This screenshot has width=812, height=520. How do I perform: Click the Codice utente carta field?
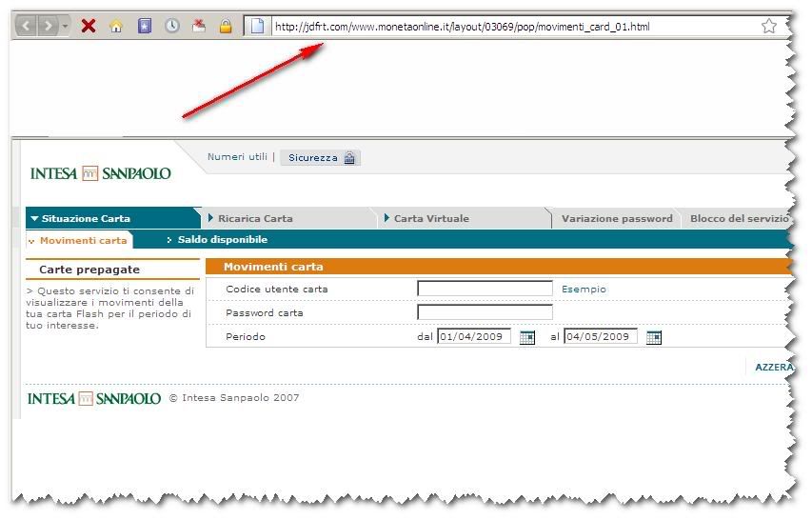point(485,289)
